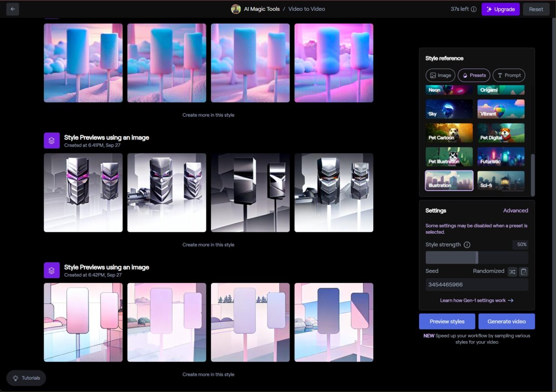Image resolution: width=556 pixels, height=392 pixels.
Task: Open the Advanced settings
Action: coord(516,210)
